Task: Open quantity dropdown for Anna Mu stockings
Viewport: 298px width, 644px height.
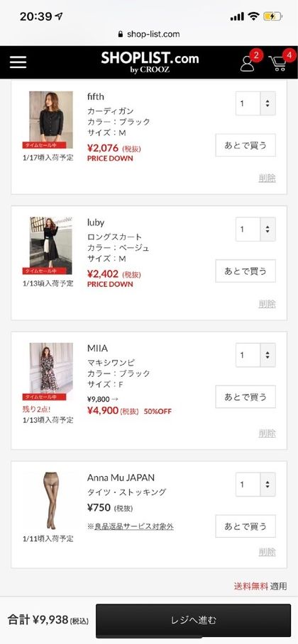Action: pos(255,484)
